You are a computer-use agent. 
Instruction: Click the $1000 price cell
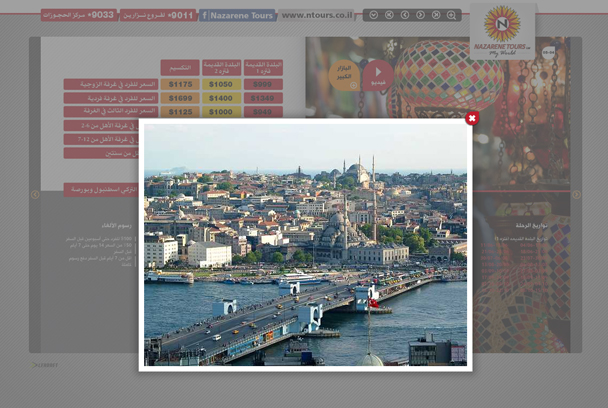[221, 112]
